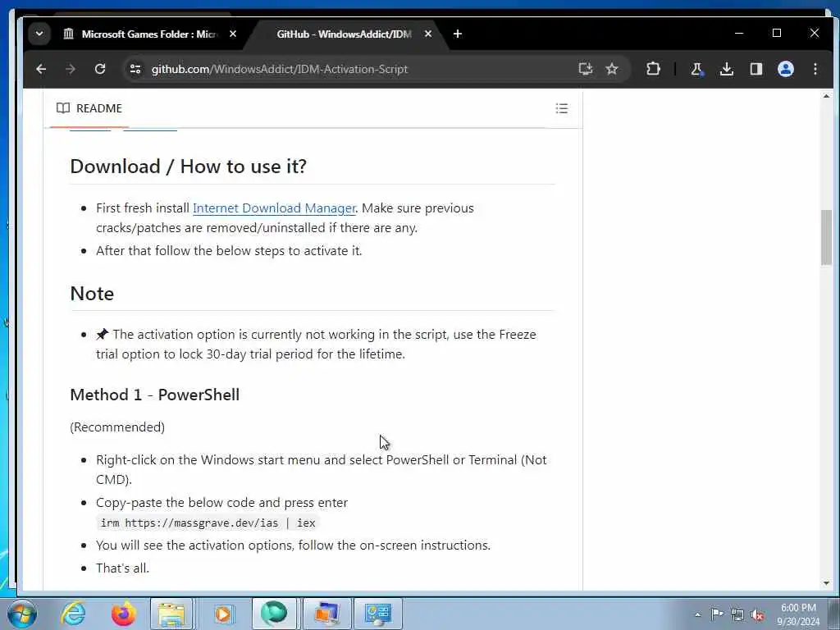Screen dimensions: 840x630
Task: Open the README book icon
Action: [63, 108]
